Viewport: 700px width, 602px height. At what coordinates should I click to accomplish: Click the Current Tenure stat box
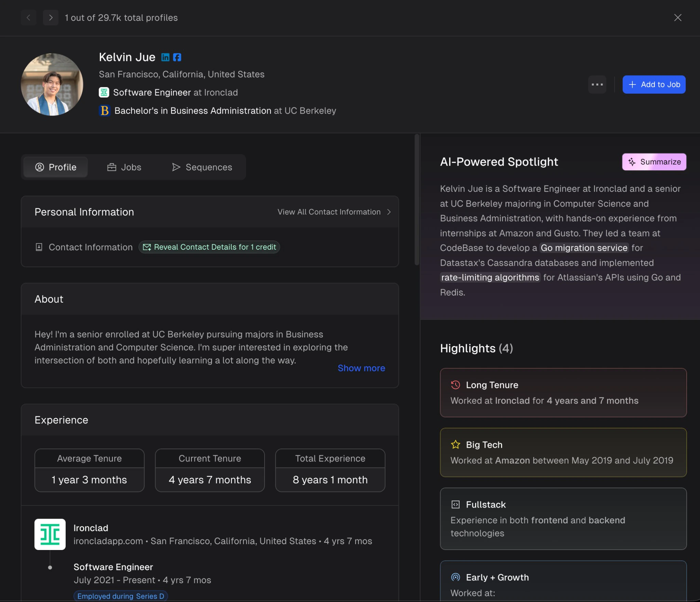[x=210, y=470]
